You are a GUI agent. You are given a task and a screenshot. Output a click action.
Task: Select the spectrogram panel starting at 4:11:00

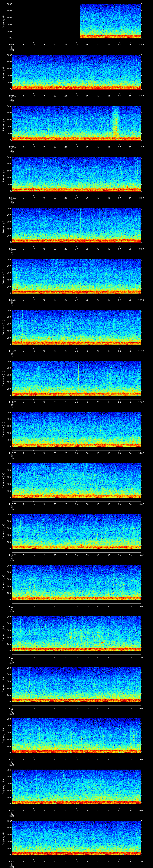click(x=77, y=378)
